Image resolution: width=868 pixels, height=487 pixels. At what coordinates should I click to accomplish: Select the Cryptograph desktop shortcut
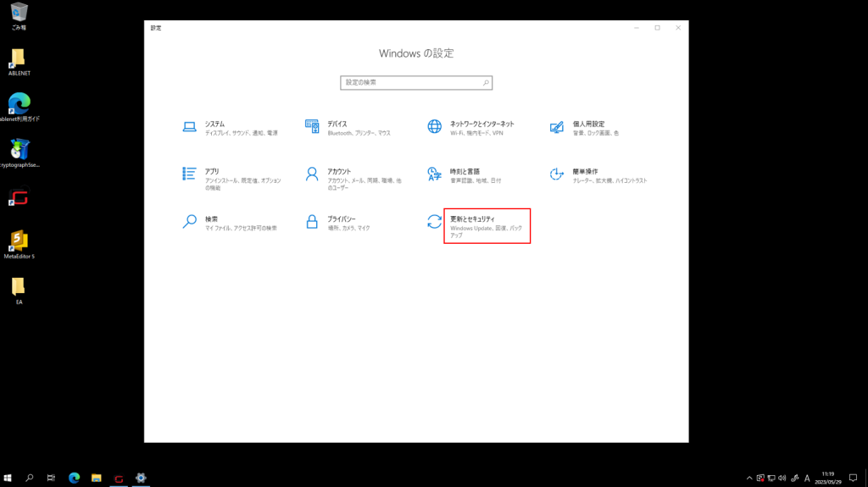pos(19,153)
